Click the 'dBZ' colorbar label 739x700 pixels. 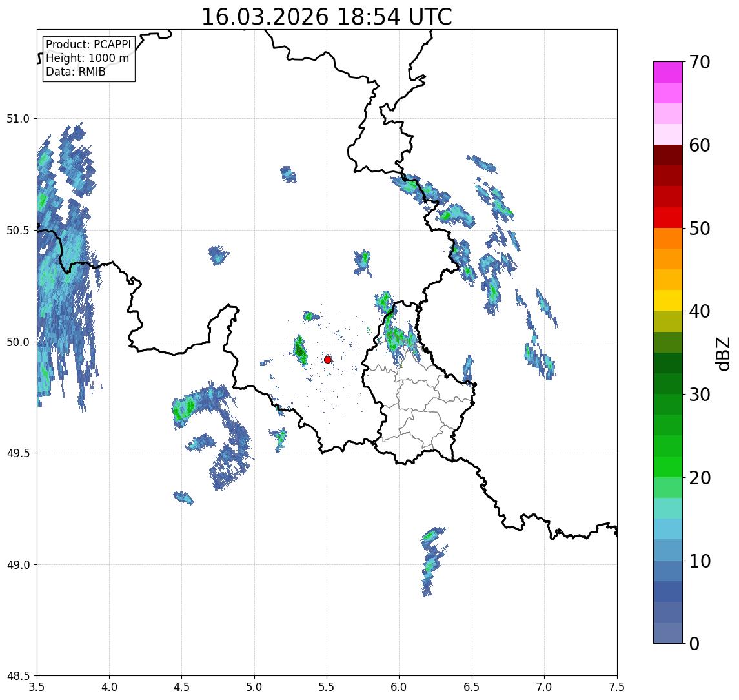722,354
